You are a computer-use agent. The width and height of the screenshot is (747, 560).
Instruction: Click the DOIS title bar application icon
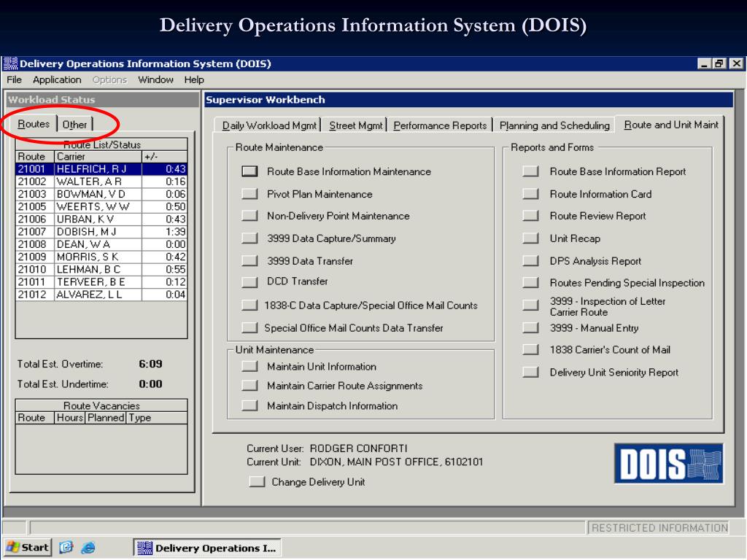click(x=10, y=63)
